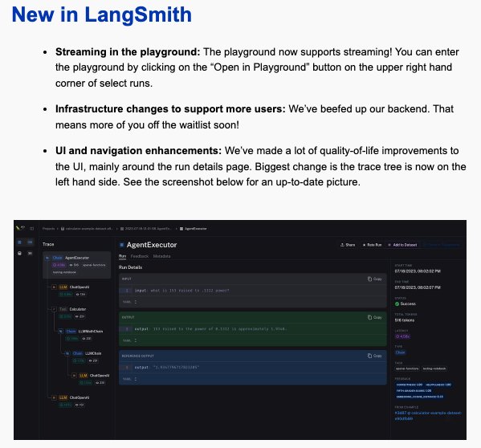Click the faded Open in Playground button

pos(442,245)
